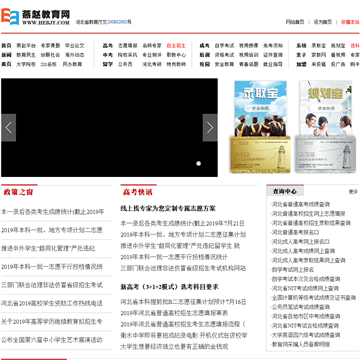
Task: Open 大学英语四六级考试成绩查询 link
Action: [306, 335]
